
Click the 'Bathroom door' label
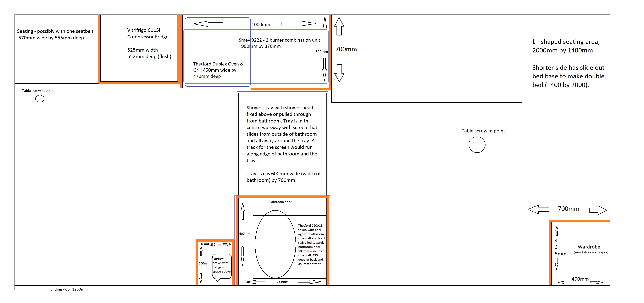pos(280,202)
